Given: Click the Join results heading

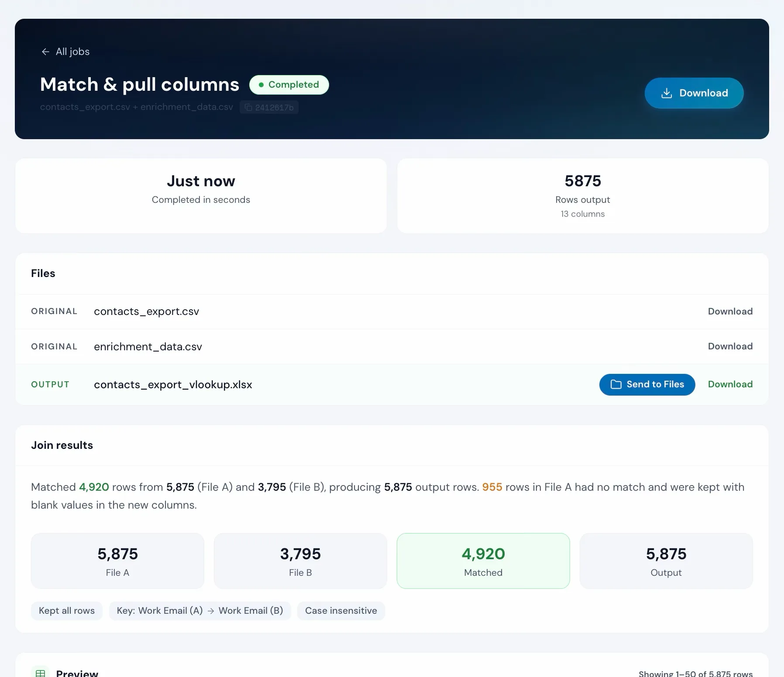Looking at the screenshot, I should tap(62, 445).
